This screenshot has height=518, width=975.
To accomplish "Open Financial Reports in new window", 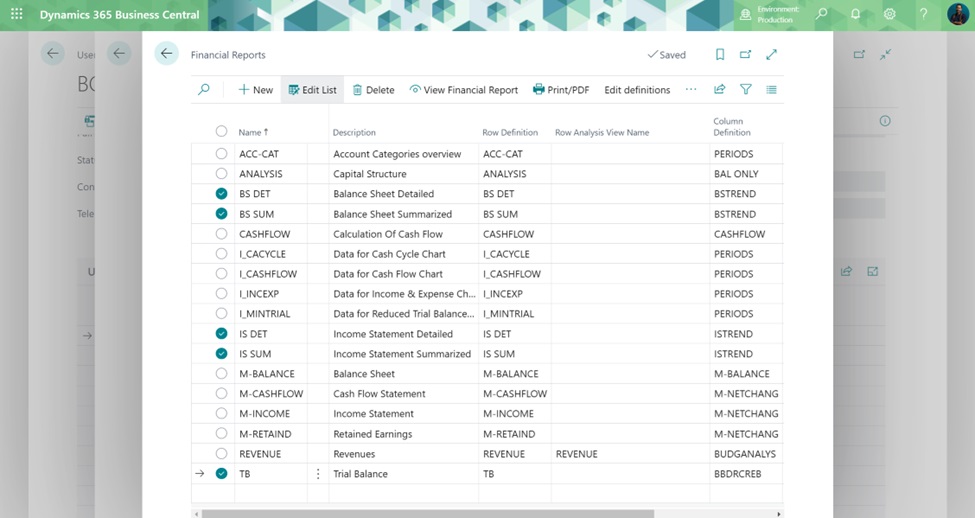I will pyautogui.click(x=746, y=55).
